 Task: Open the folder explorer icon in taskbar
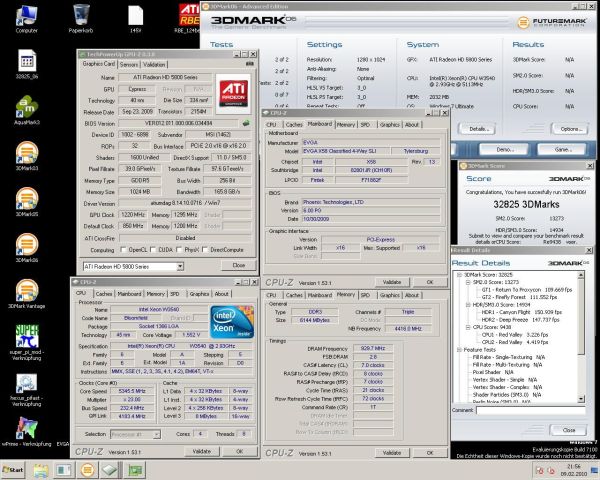click(40, 470)
